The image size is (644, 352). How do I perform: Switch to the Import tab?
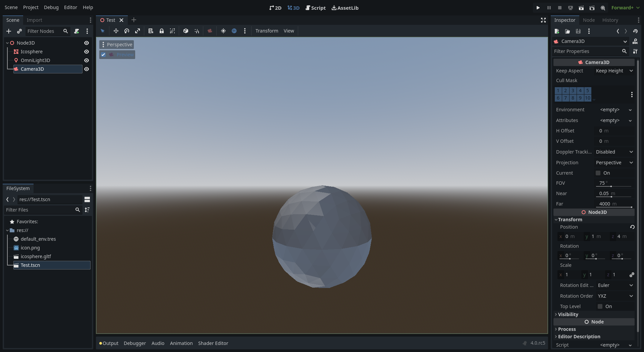pos(35,20)
